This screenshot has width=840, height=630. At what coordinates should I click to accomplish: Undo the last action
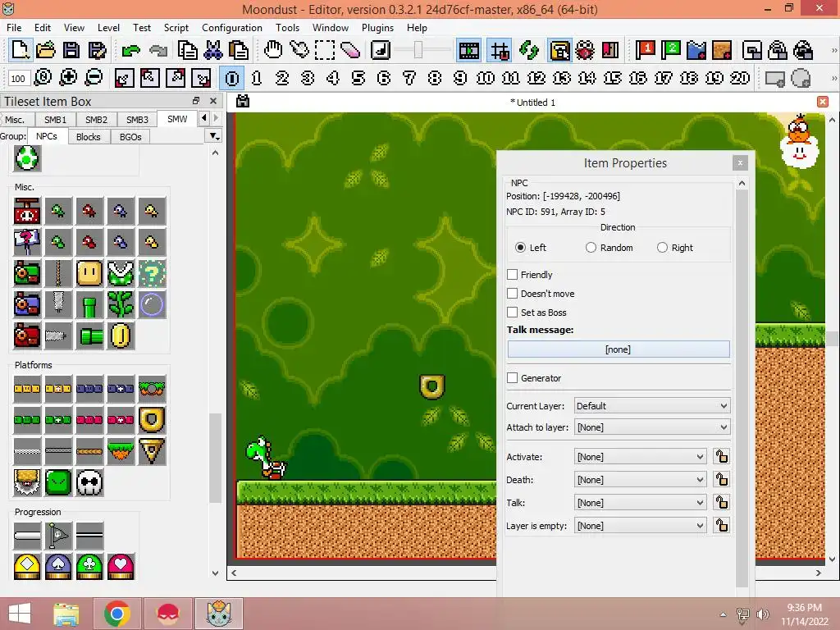[130, 51]
